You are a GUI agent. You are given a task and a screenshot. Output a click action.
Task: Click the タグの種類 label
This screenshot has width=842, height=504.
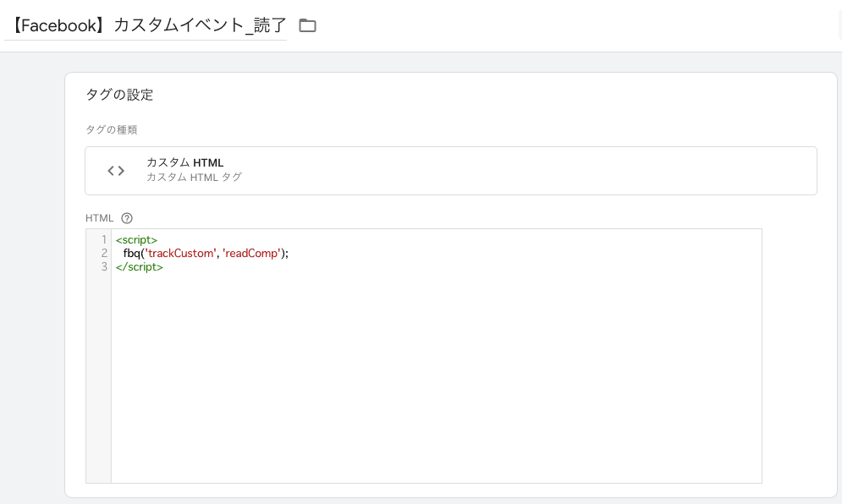click(111, 130)
